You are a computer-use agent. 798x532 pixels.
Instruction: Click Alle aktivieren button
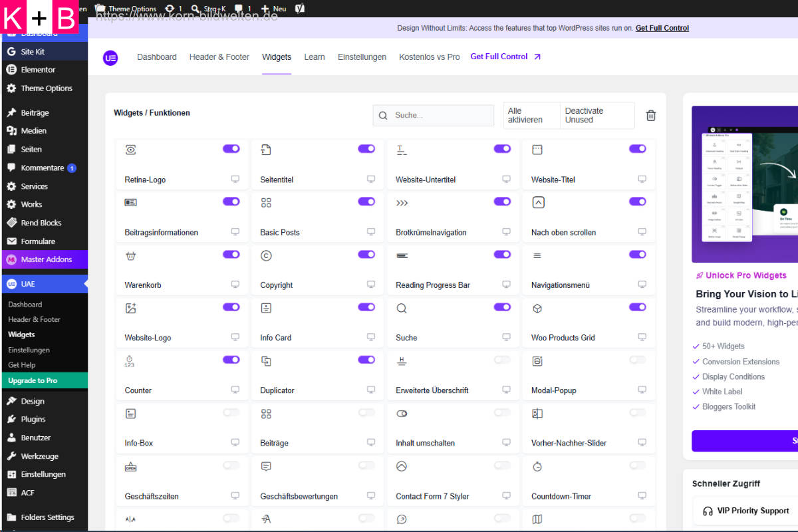(x=531, y=116)
